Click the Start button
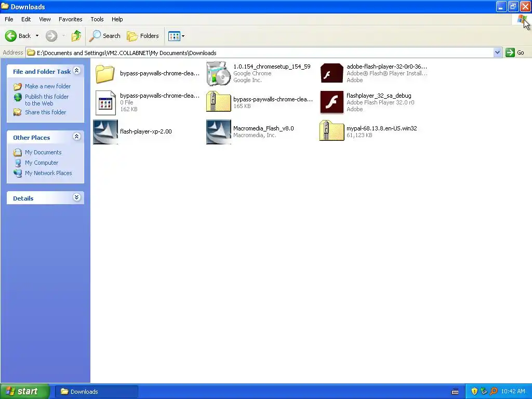532x399 pixels. [x=25, y=392]
